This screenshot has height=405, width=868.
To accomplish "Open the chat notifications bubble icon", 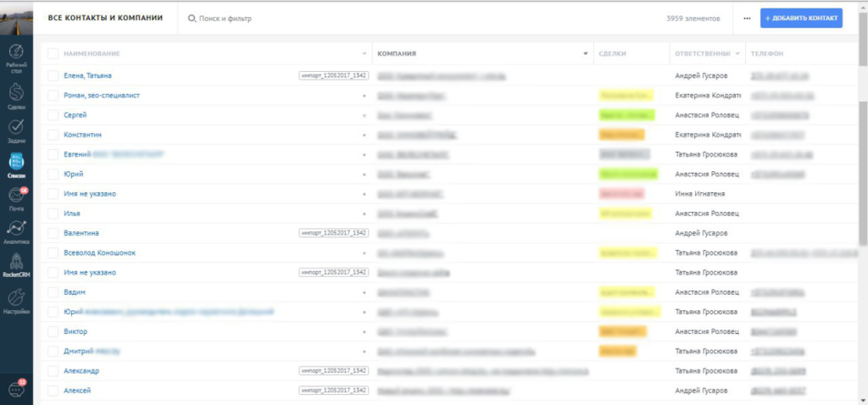I will pyautogui.click(x=16, y=388).
